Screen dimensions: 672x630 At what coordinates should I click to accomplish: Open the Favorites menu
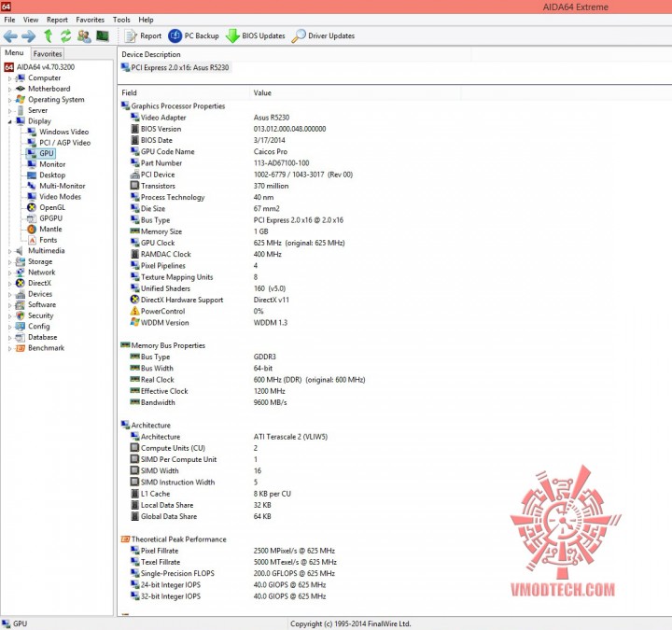(90, 20)
